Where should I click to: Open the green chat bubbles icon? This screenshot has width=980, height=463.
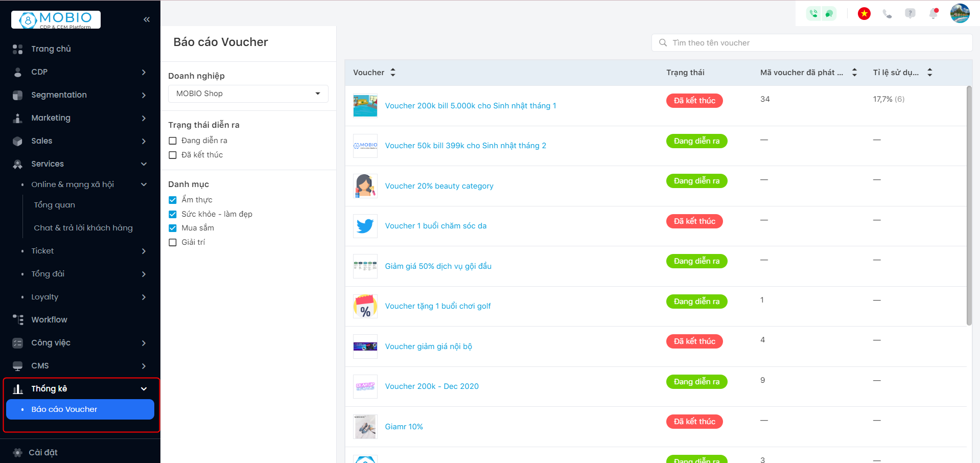tap(829, 14)
